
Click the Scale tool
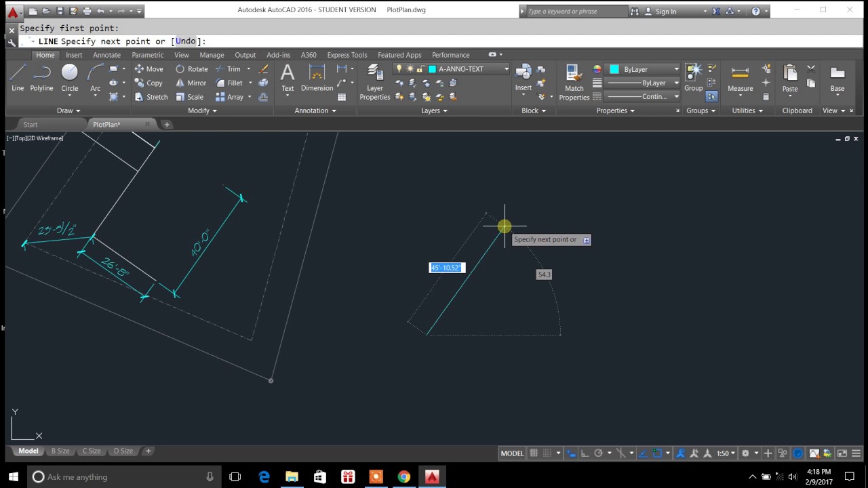click(x=189, y=97)
